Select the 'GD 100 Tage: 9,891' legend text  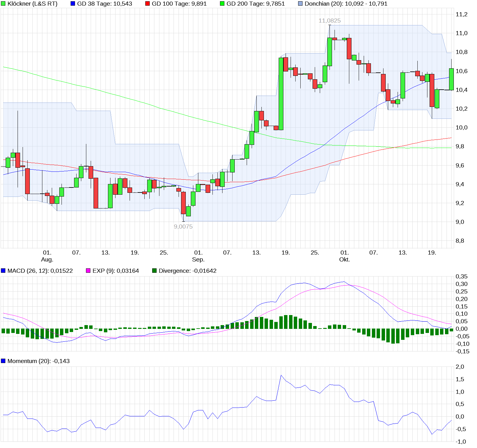[x=179, y=4]
